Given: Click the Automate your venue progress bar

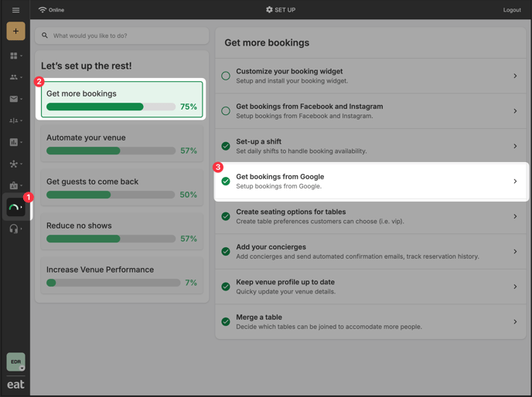Looking at the screenshot, I should tap(111, 151).
